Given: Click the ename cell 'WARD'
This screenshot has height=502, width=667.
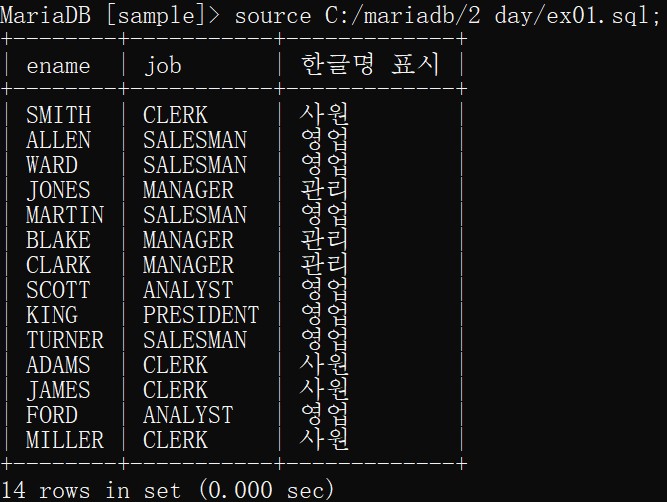Looking at the screenshot, I should tap(52, 165).
